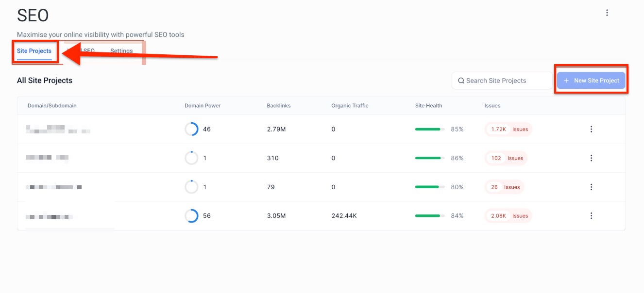
Task: Open the 102 Issues badge
Action: click(506, 158)
